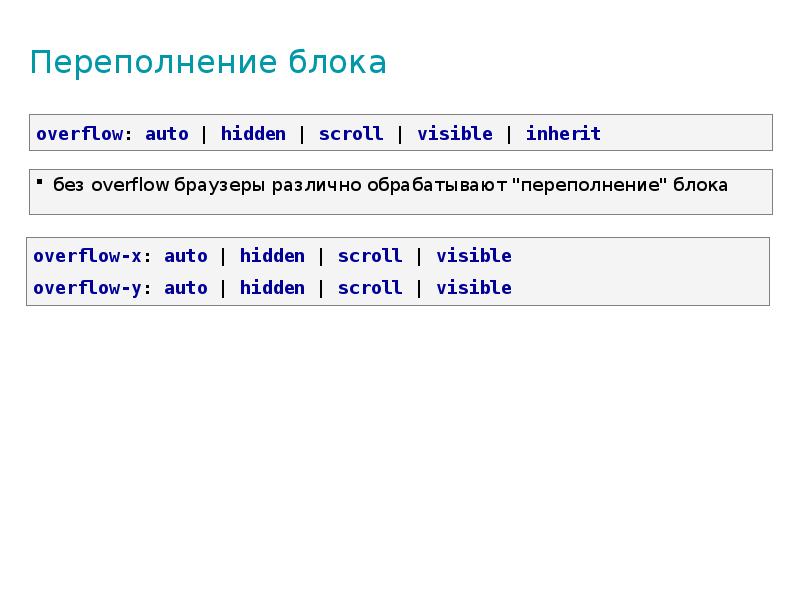Image resolution: width=800 pixels, height=599 pixels.
Task: Click "hidden" in the overflow: line
Action: 253,134
